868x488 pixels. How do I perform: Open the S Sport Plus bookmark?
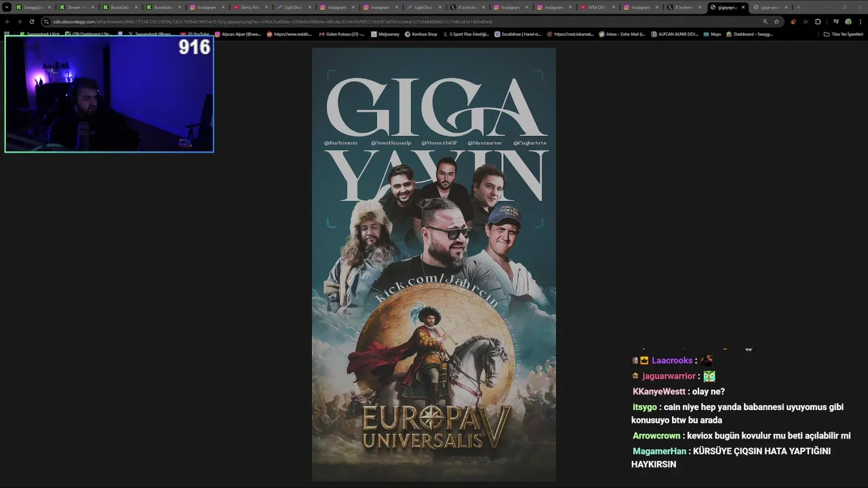[466, 34]
